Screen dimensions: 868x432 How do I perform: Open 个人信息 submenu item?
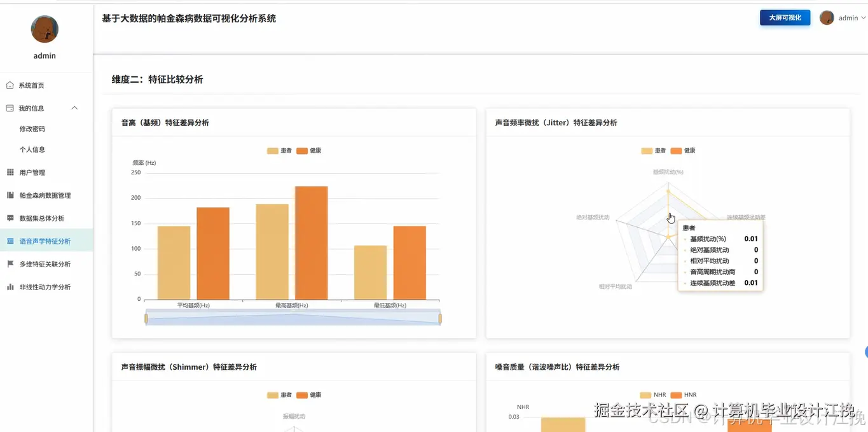point(46,150)
